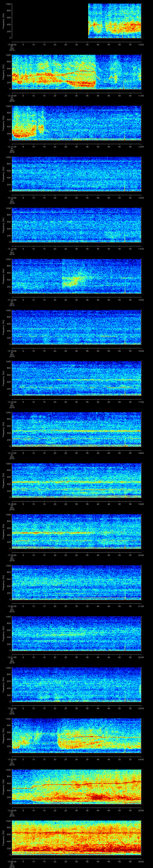The image size is (153, 868).
Task: Click the '13:16:00' start time label
Action: tap(12, 402)
